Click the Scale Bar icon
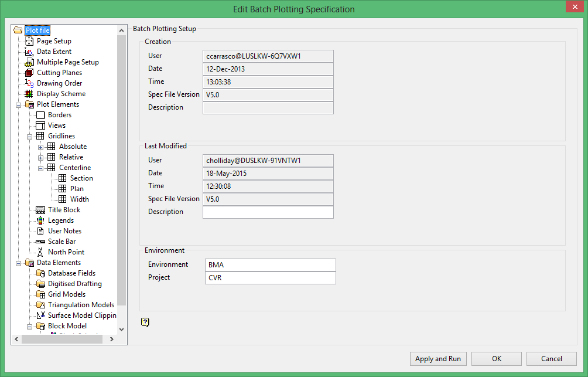 [x=40, y=242]
